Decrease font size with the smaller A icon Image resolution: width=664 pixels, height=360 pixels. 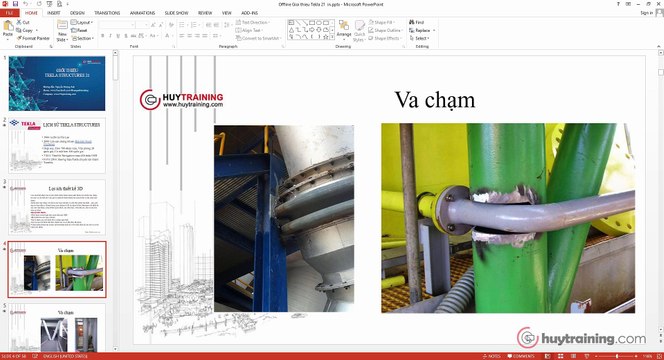point(160,25)
